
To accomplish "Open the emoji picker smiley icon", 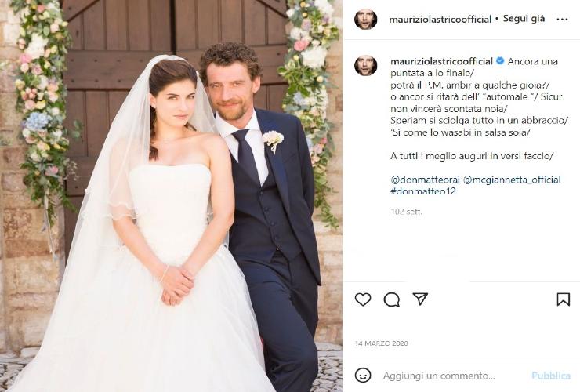I will [x=362, y=376].
